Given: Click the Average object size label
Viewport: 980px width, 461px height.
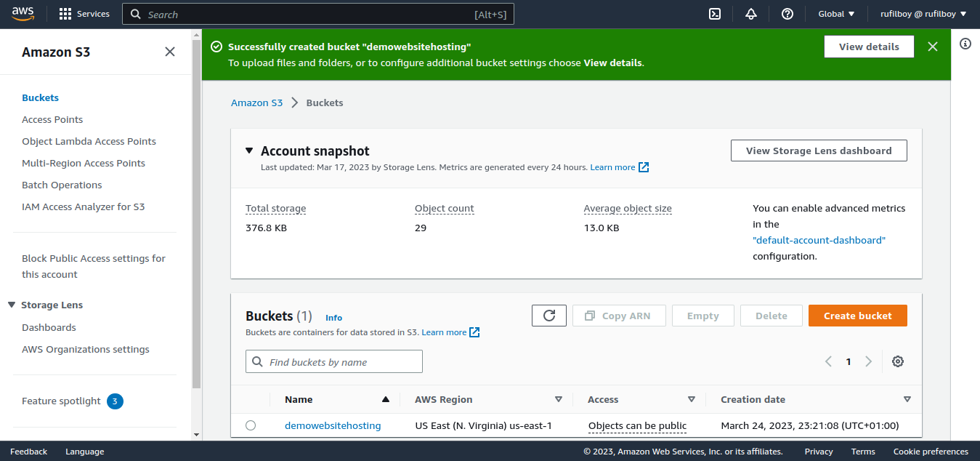Looking at the screenshot, I should coord(627,208).
